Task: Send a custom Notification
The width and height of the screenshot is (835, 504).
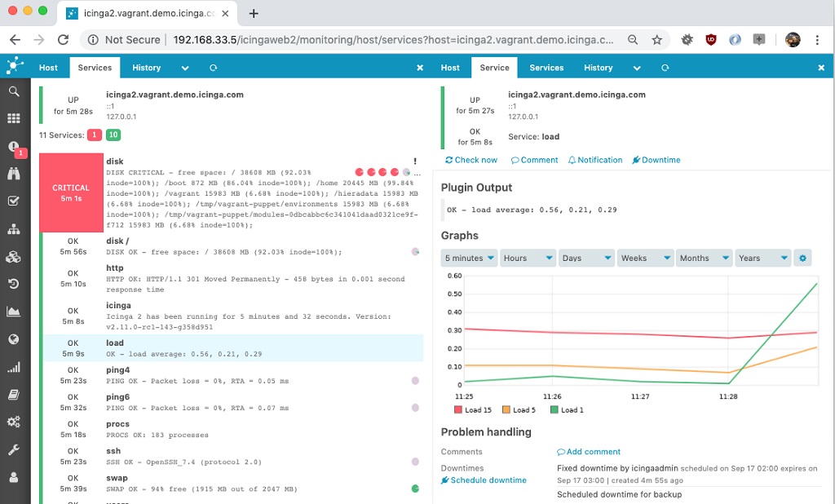Action: pyautogui.click(x=594, y=160)
